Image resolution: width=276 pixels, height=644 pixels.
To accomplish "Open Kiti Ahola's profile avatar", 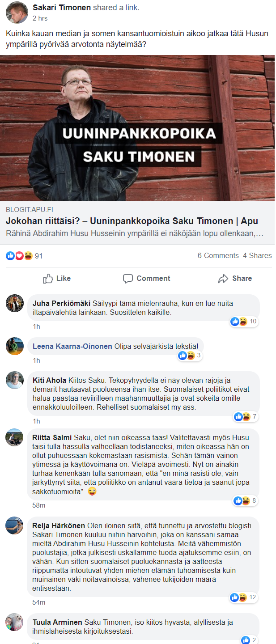I will click(14, 380).
